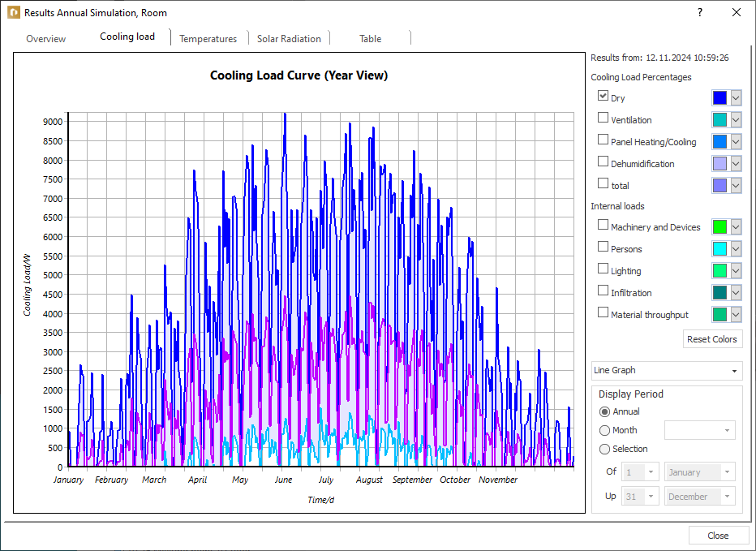Select the Annual display period

click(604, 411)
